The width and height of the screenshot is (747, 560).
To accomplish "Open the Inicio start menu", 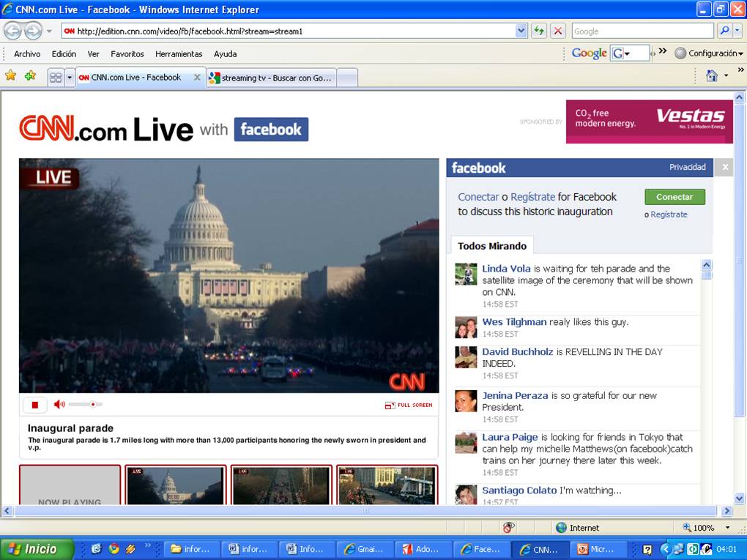I will [x=37, y=549].
